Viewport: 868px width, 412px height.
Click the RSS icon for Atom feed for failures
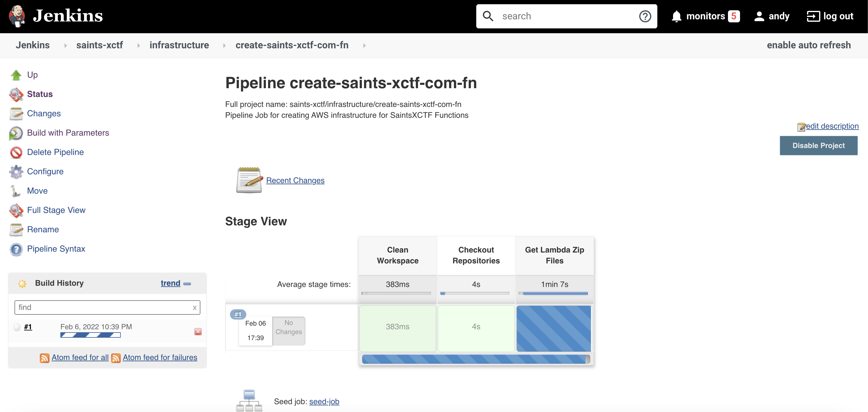click(x=116, y=358)
